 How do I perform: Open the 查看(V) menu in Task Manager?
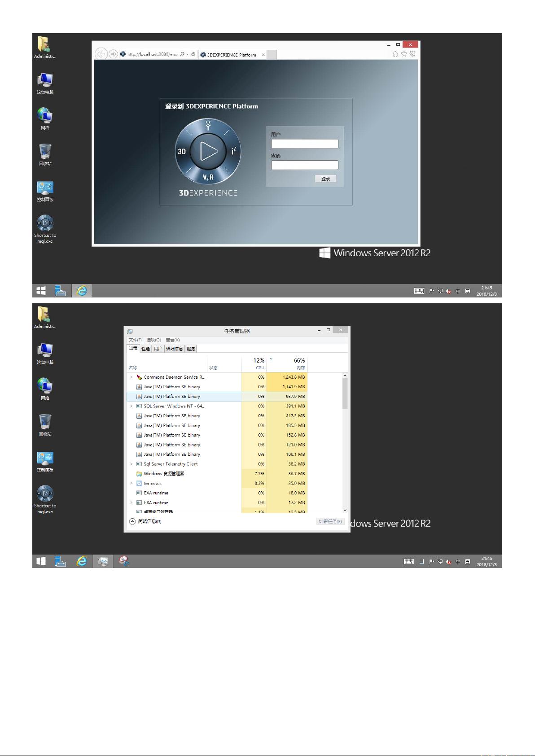tap(173, 340)
